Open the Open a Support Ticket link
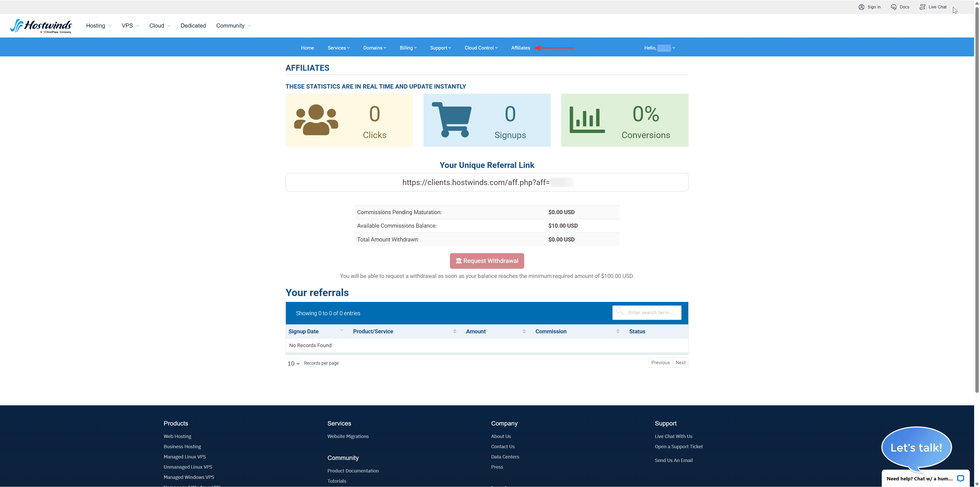 tap(679, 447)
